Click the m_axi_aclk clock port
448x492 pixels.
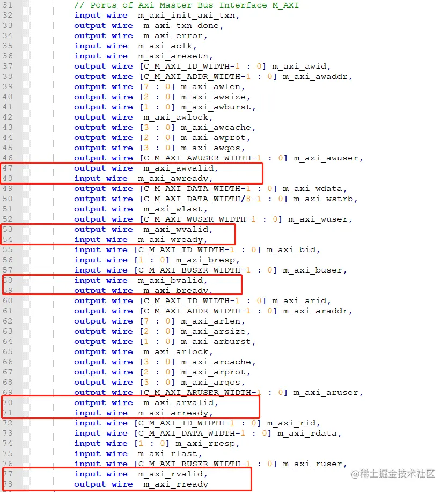pos(165,46)
